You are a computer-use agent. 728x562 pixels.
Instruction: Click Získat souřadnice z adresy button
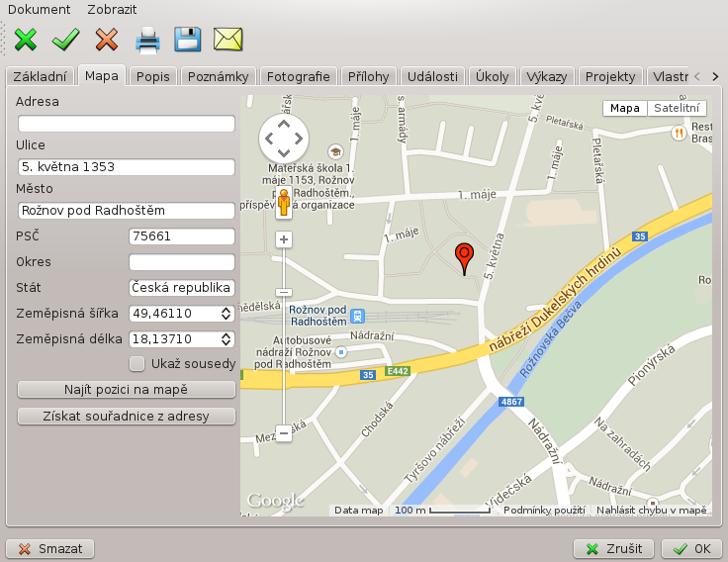click(127, 416)
